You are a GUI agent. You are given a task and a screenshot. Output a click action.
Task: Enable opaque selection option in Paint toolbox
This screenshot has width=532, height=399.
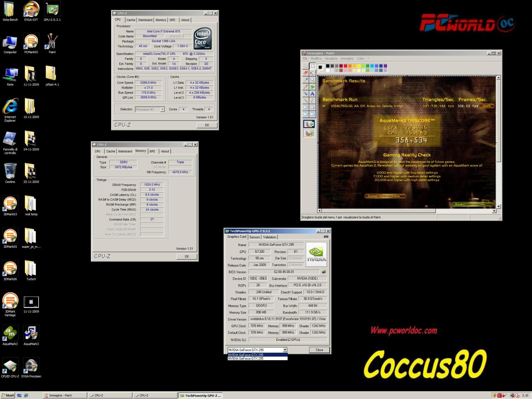pos(309,124)
